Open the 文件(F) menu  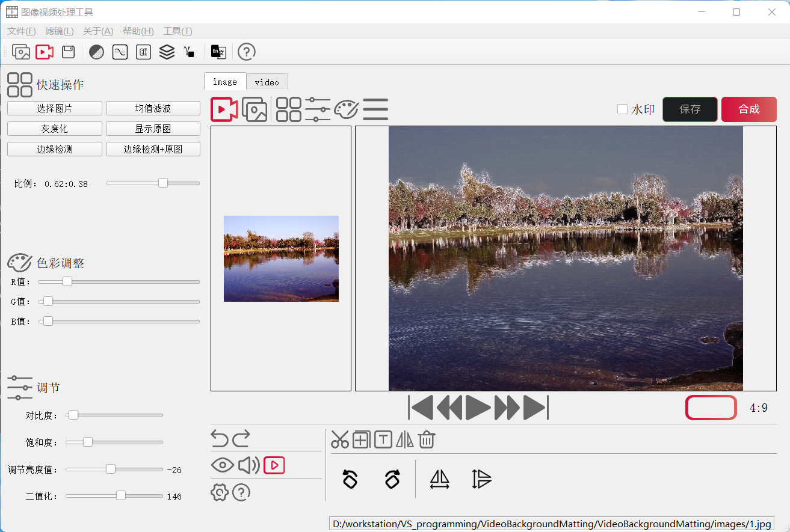coord(22,31)
